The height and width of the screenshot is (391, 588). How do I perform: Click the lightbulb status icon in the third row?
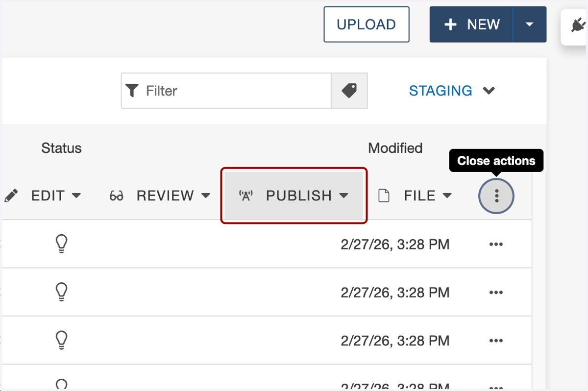click(x=61, y=340)
